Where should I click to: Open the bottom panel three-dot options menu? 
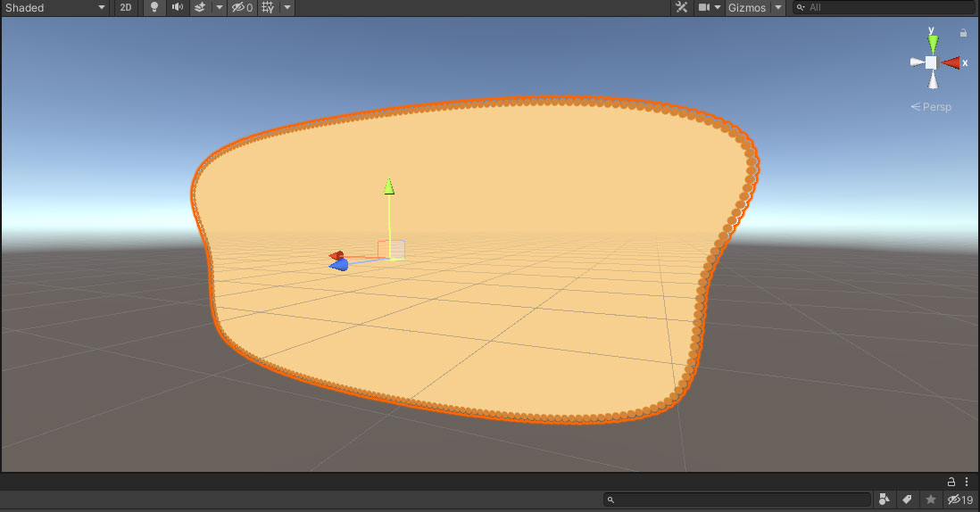click(967, 482)
